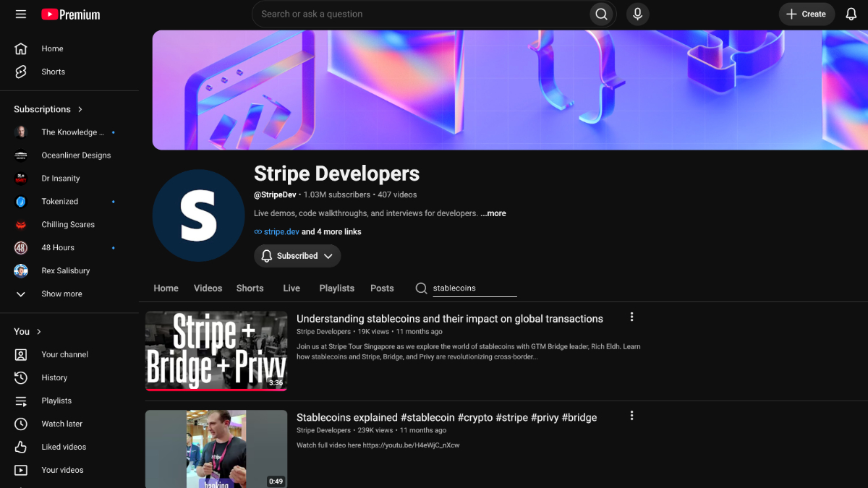Open Understanding stablecoins video title
868x488 pixels.
point(450,319)
